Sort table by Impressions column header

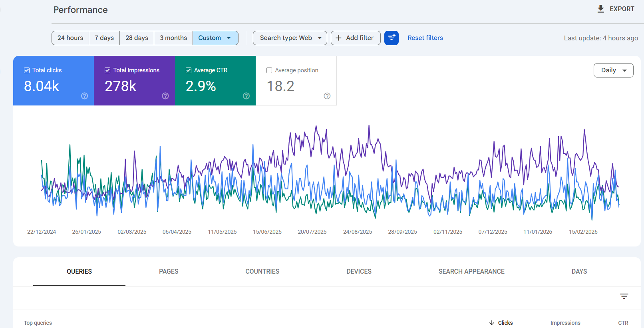(x=565, y=323)
